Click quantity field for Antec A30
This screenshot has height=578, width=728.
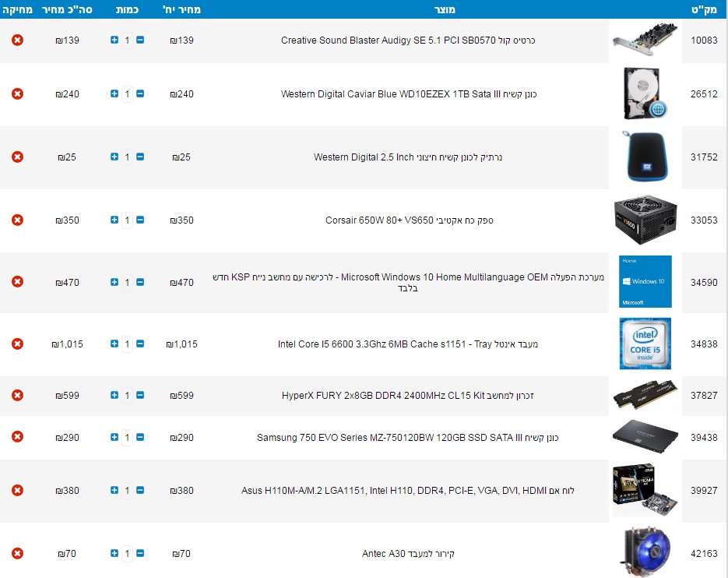click(x=127, y=554)
